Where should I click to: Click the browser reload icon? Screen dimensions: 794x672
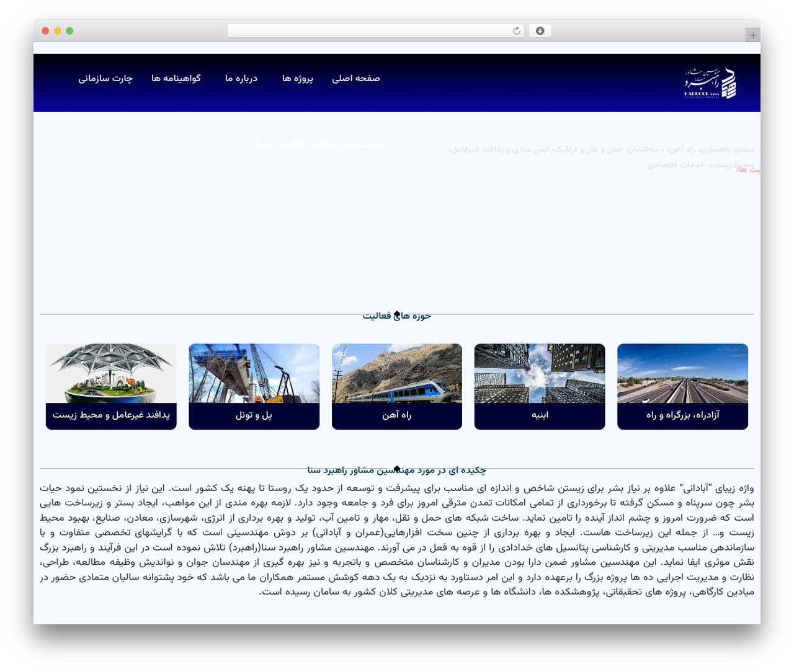tap(517, 31)
